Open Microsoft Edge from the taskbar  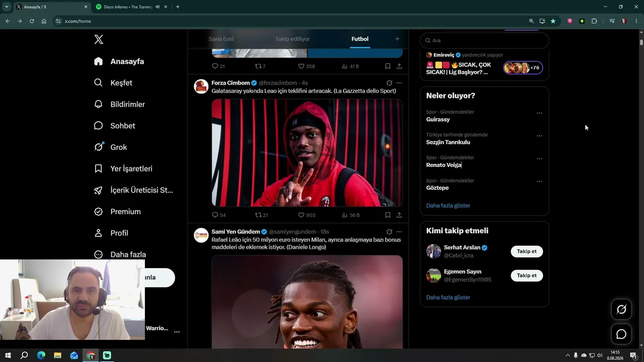[41, 355]
